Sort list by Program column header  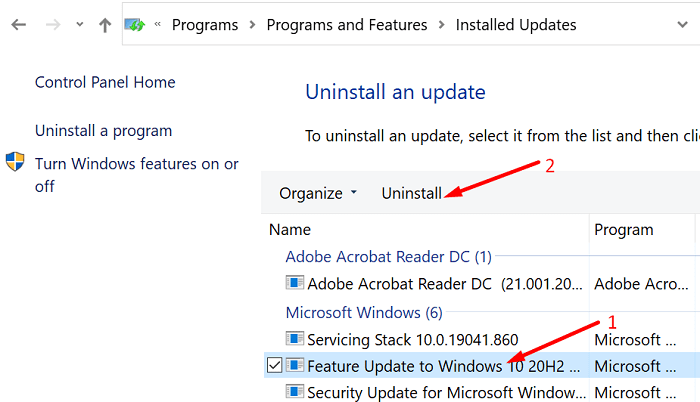point(624,230)
